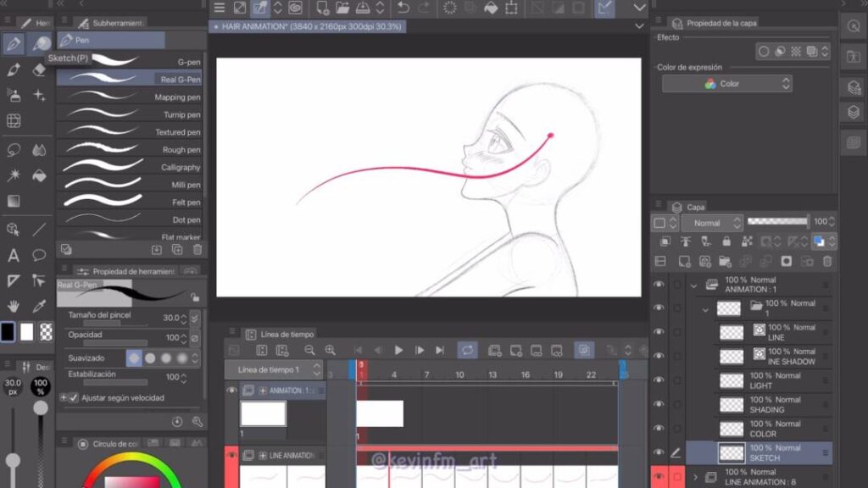Select the Hand move tool
The height and width of the screenshot is (488, 868).
click(x=14, y=306)
